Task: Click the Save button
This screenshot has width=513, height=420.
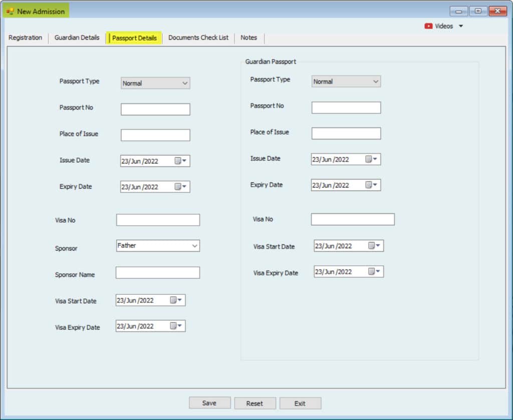Action: [x=210, y=403]
